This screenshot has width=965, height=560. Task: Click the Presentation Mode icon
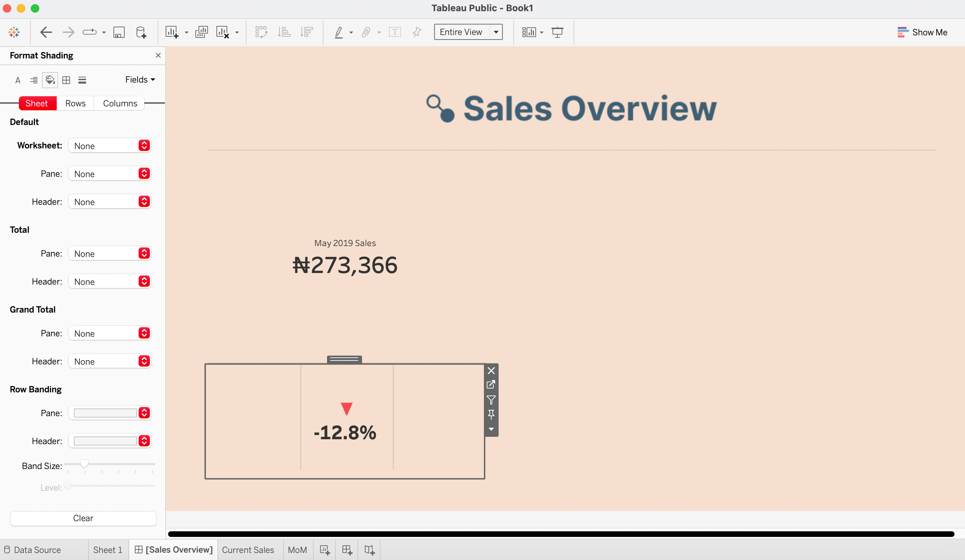(557, 32)
